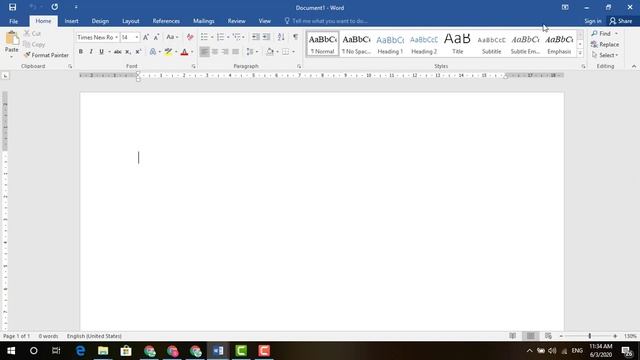Switch to the Layout tab
Viewport: 640px width, 360px height.
[131, 21]
